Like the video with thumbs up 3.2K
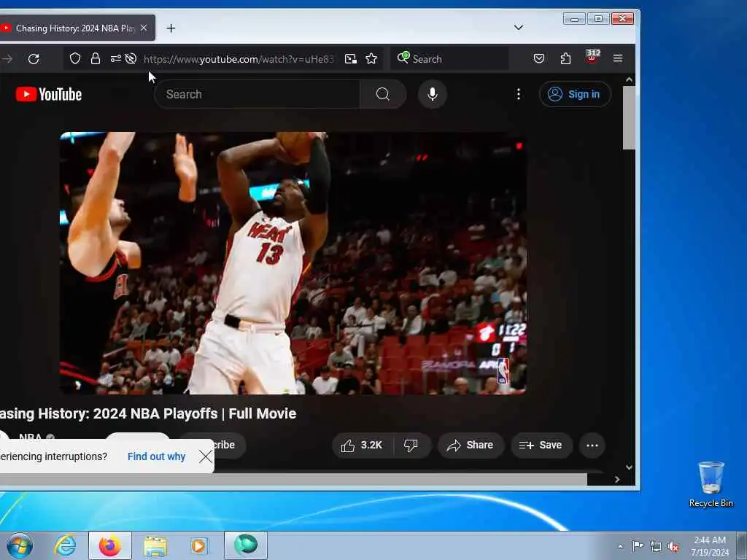Screen dimensions: 747x560 coord(362,446)
